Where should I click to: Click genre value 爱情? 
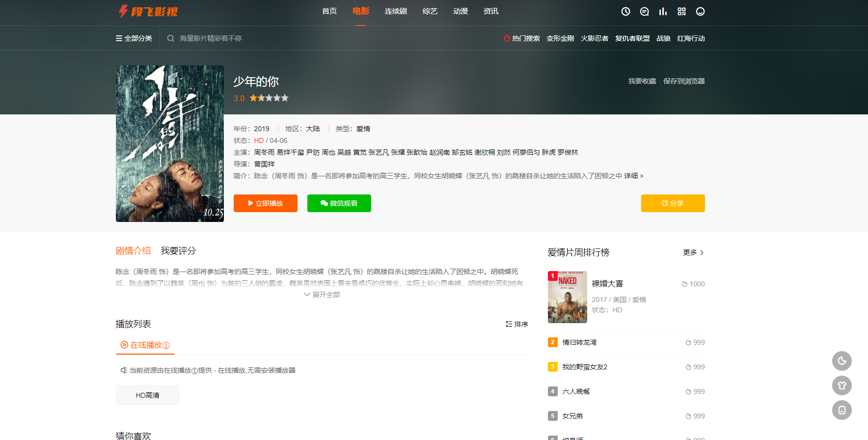[363, 129]
